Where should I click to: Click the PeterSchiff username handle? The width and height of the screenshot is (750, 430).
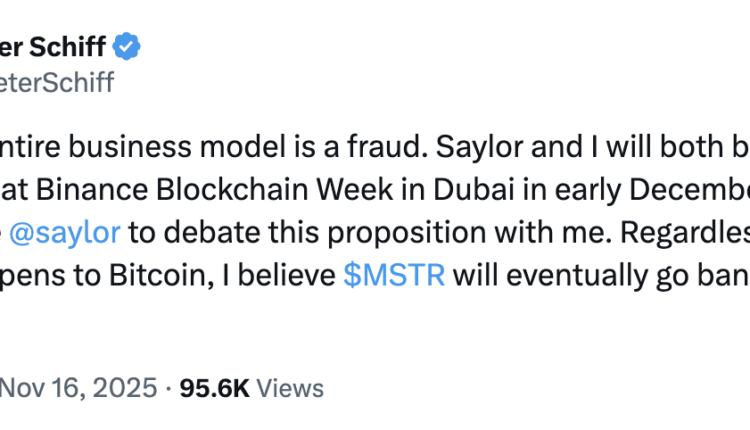point(57,82)
